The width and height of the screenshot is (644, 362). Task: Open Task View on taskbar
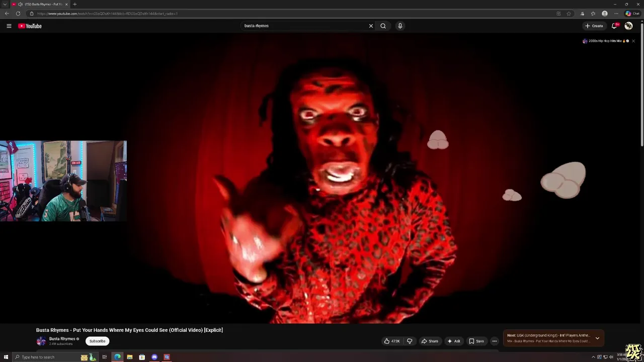click(x=105, y=357)
